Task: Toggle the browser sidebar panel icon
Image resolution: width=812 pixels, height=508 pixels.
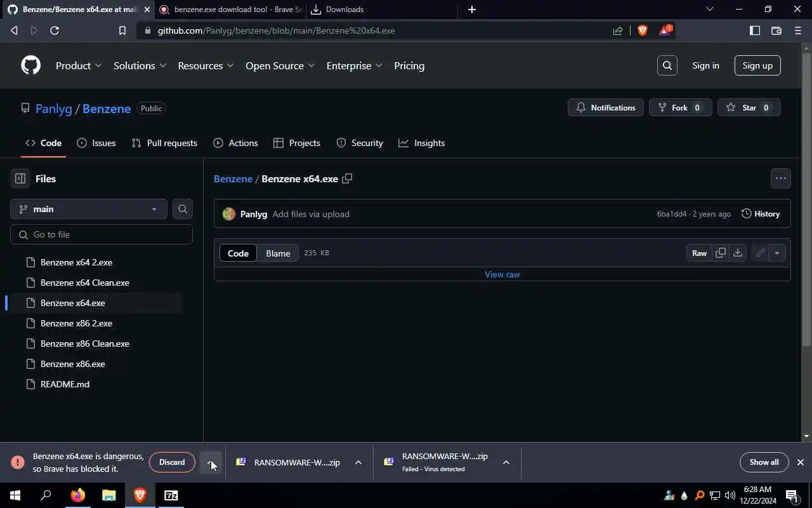Action: point(755,30)
